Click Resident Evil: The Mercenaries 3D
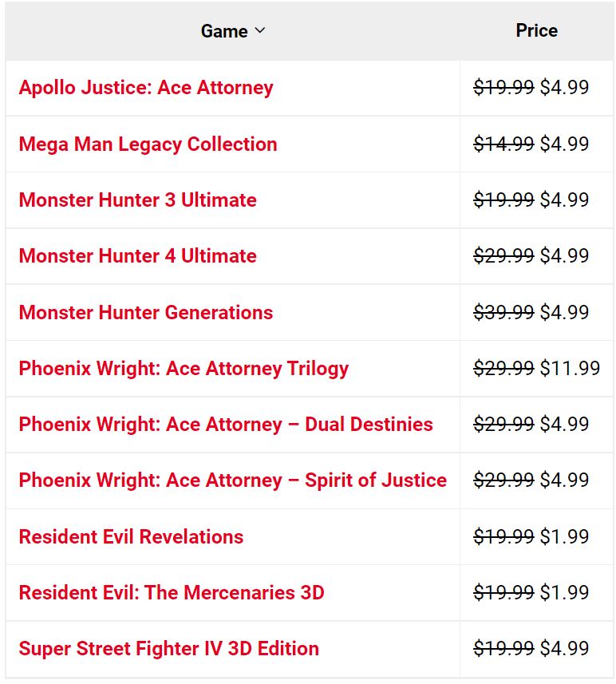Viewport: 616px width, 684px height. [172, 593]
